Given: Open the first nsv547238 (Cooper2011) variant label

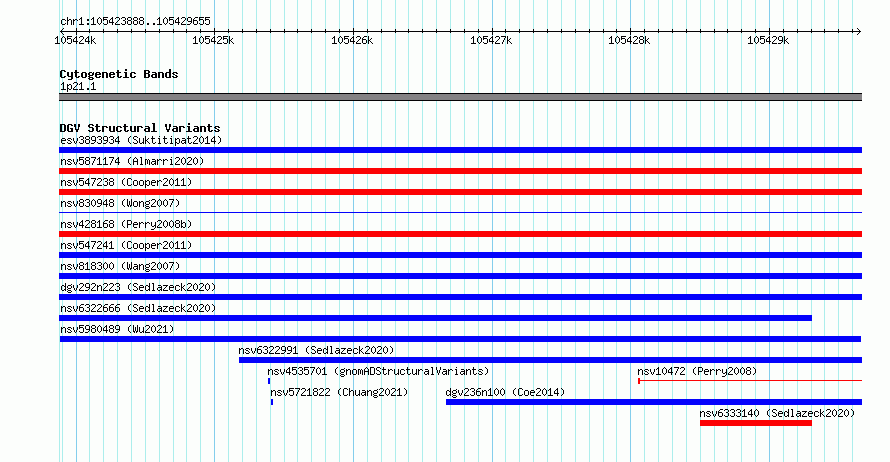Looking at the screenshot, I should pyautogui.click(x=126, y=182).
